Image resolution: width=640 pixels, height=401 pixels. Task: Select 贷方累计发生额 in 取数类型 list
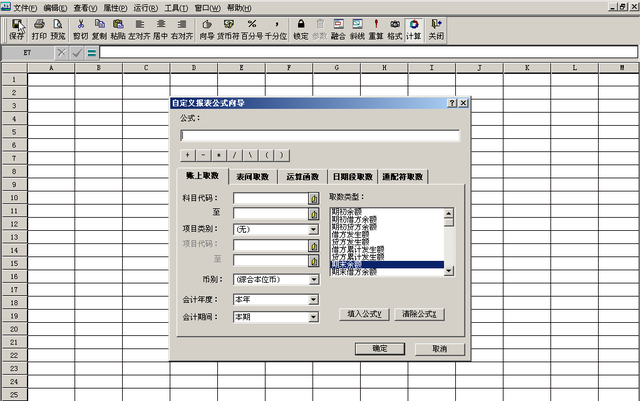(x=358, y=257)
